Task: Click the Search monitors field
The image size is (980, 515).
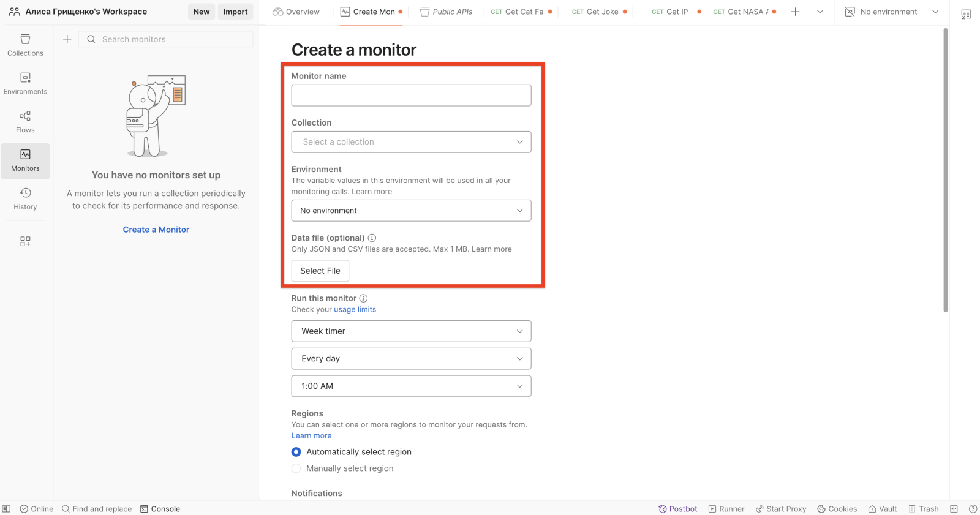Action: [x=166, y=39]
